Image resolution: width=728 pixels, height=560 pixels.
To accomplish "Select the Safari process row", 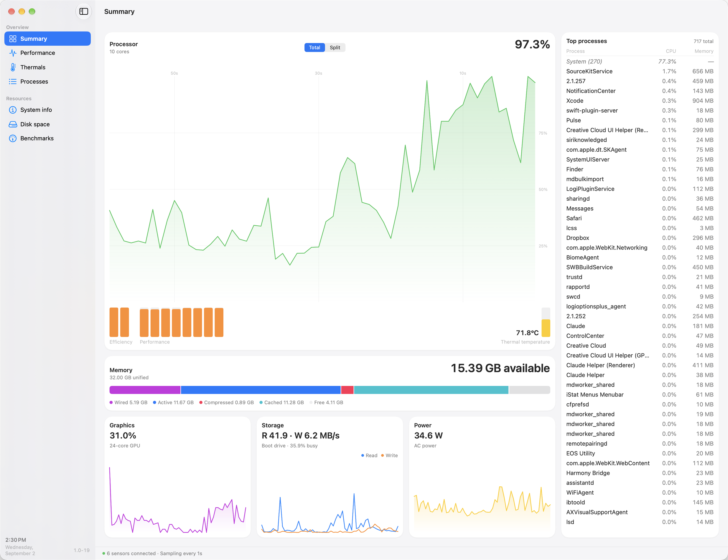I will (640, 218).
